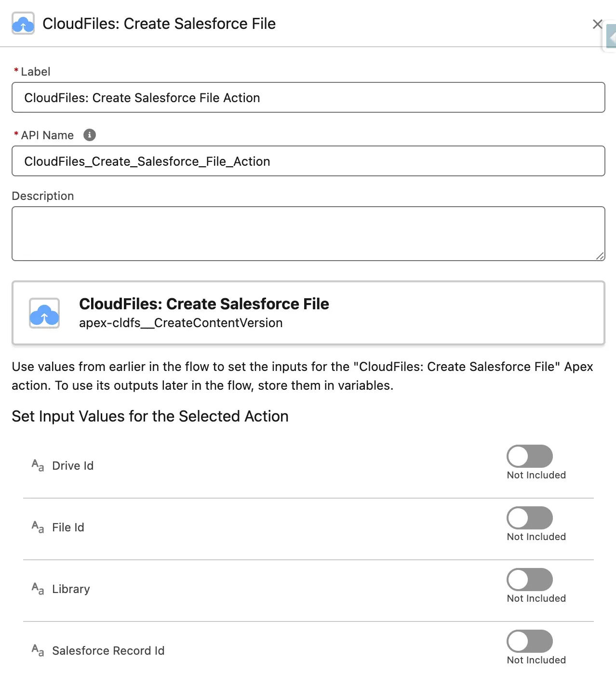Click the text-type icon beside Salesforce Record Id
This screenshot has height=686, width=616.
37,650
